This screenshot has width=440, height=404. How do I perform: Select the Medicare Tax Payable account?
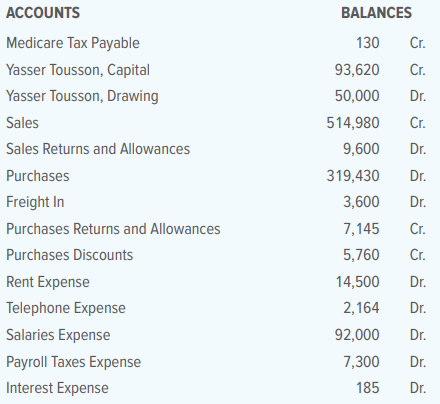pyautogui.click(x=73, y=43)
